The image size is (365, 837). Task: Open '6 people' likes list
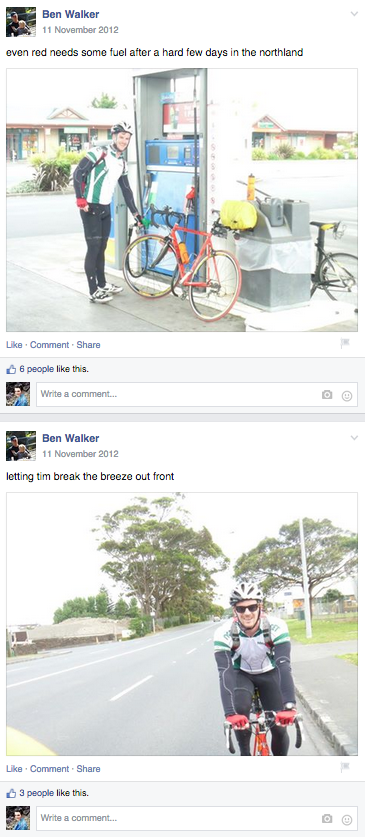tap(37, 369)
